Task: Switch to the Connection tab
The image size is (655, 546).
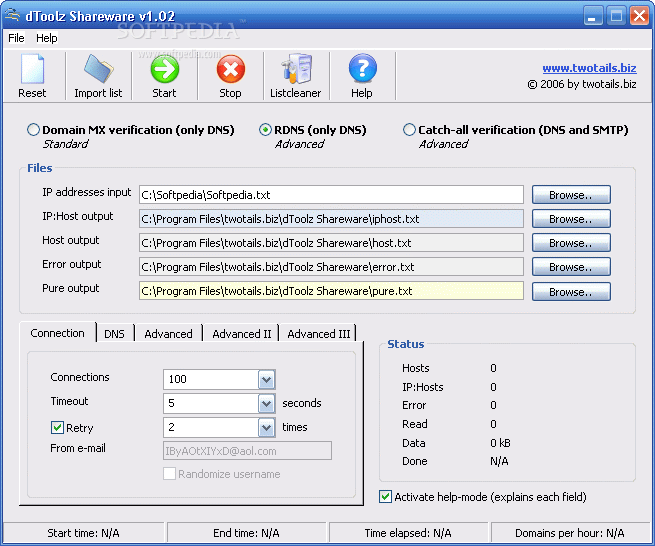Action: [58, 333]
